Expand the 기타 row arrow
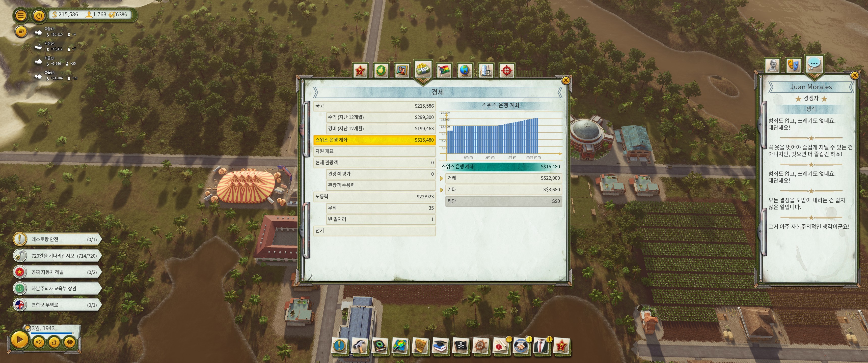The image size is (868, 363). point(441,190)
